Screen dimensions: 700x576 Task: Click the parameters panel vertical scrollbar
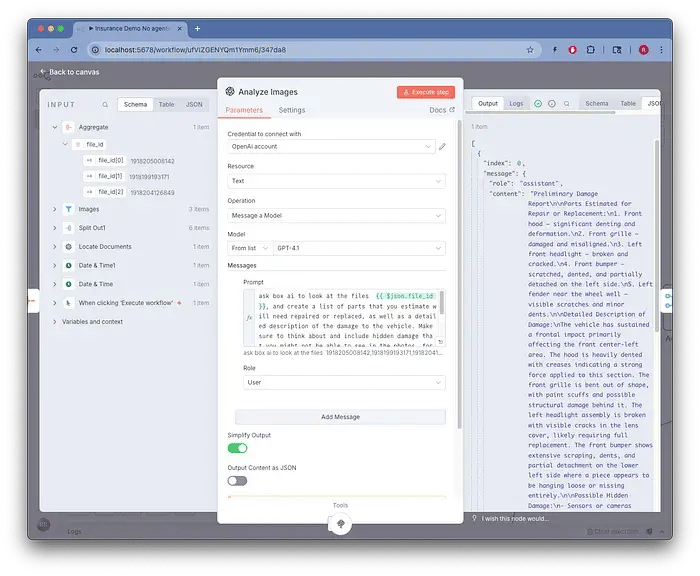(x=459, y=275)
